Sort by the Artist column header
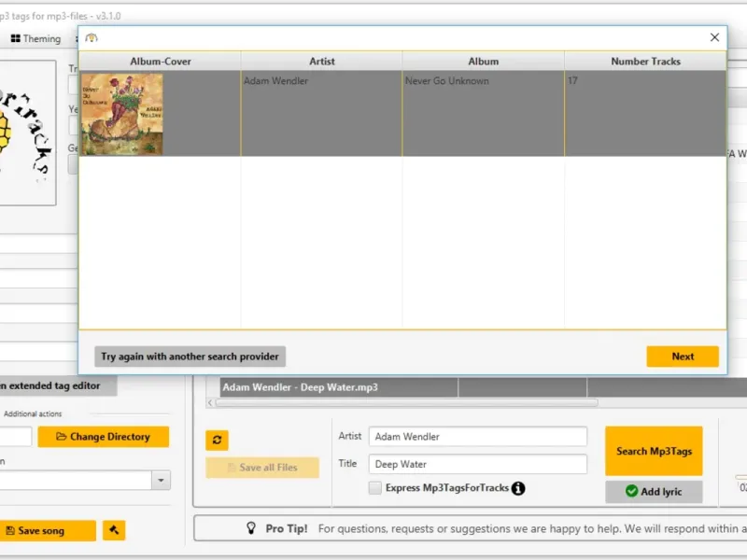Screen dimensions: 747x560 coord(321,62)
